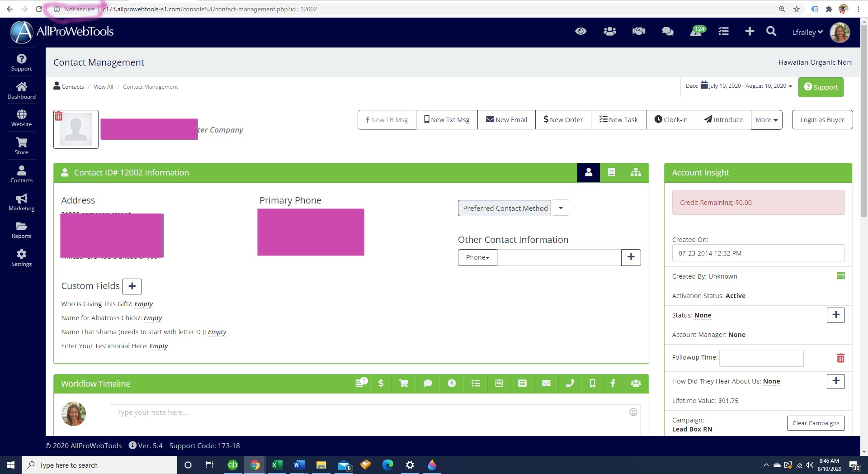
Task: Open Website section in the left sidebar
Action: (21, 118)
